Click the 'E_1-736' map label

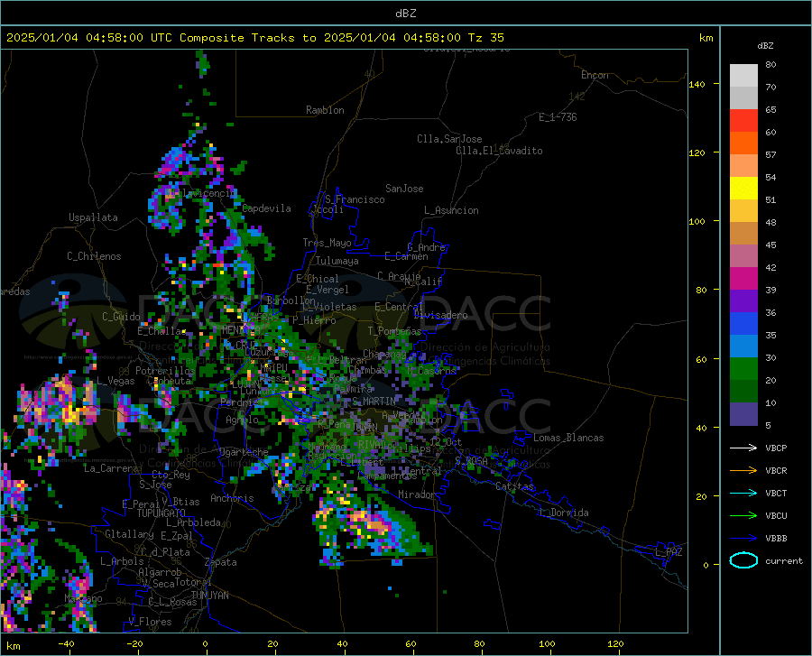(558, 117)
